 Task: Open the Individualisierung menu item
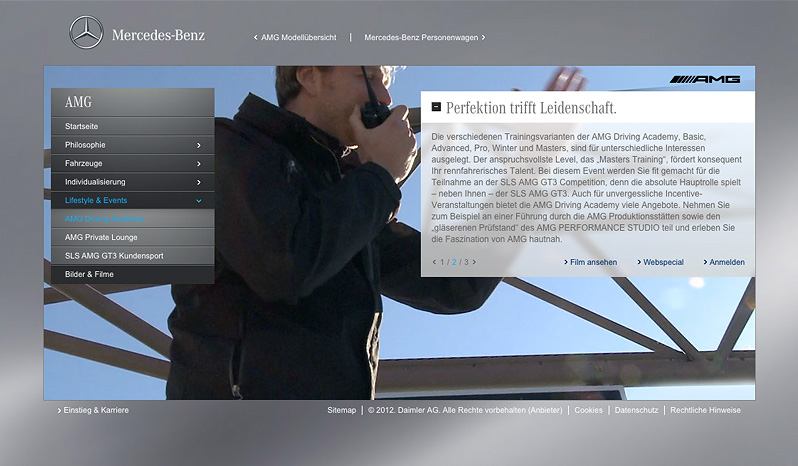tap(132, 182)
